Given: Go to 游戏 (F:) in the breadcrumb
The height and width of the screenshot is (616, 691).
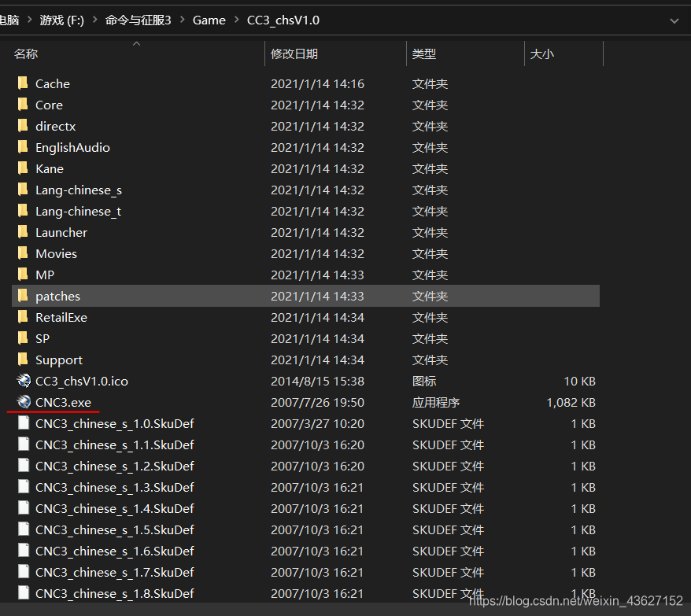Looking at the screenshot, I should coord(61,20).
